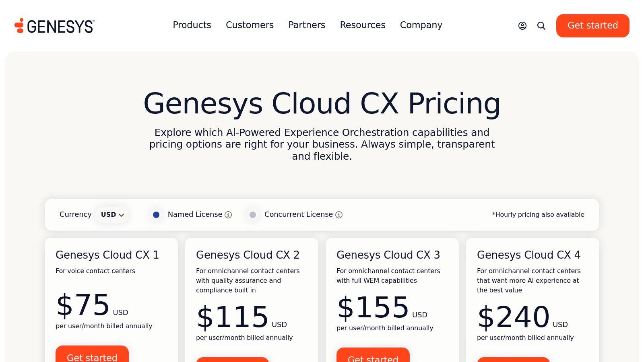The width and height of the screenshot is (644, 362).
Task: Open the search icon
Action: 541,26
